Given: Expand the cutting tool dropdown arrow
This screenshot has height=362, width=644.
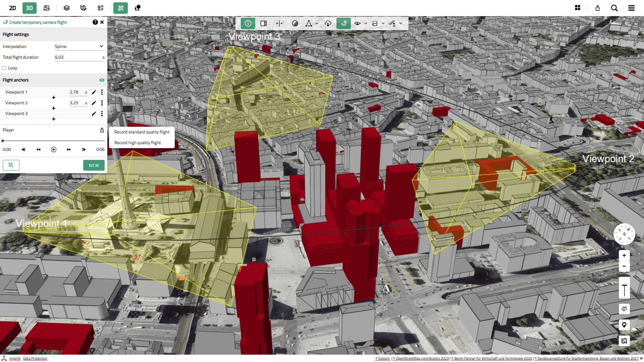Looking at the screenshot, I should tap(383, 23).
